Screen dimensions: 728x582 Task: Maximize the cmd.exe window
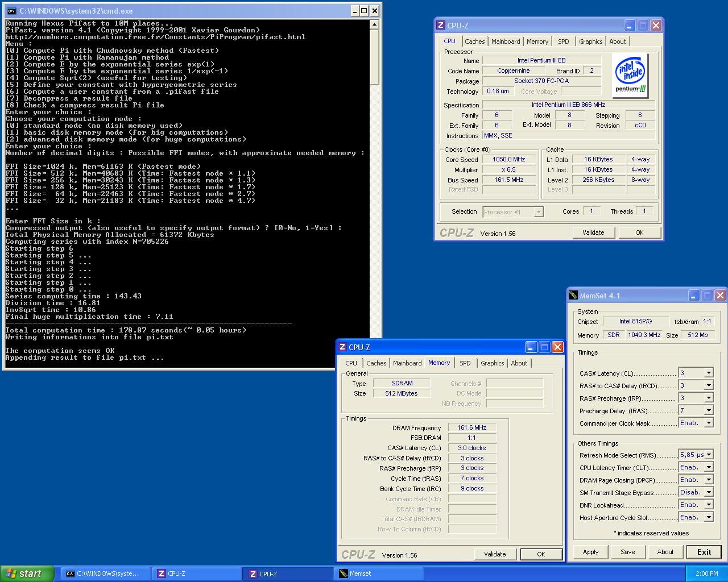pyautogui.click(x=364, y=11)
